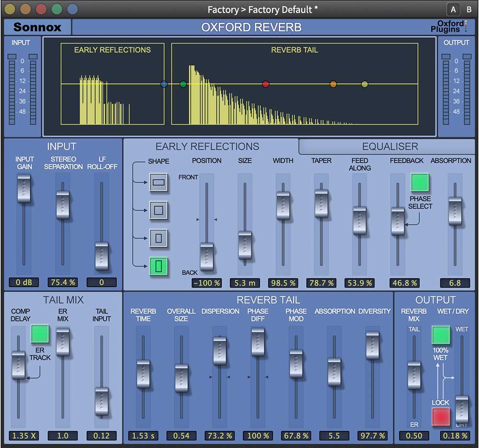
Task: Click the Position -100 % value field
Action: (207, 283)
